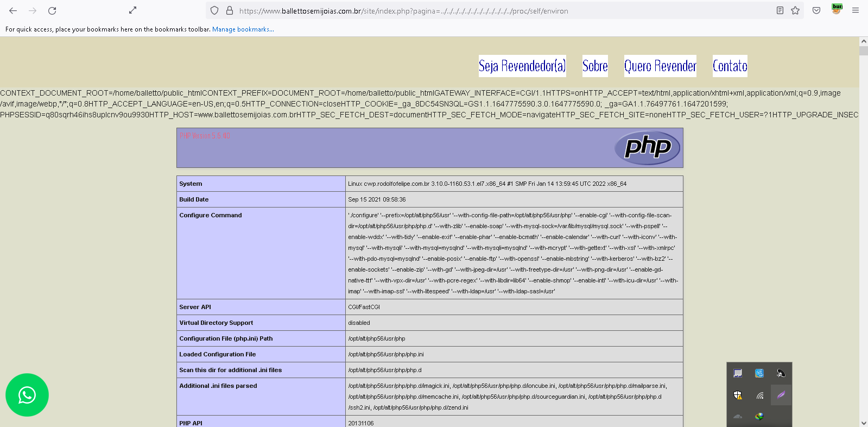This screenshot has width=868, height=427.
Task: Click the Linux cwp.rodolfofelipe.com.br system value
Action: click(x=487, y=184)
